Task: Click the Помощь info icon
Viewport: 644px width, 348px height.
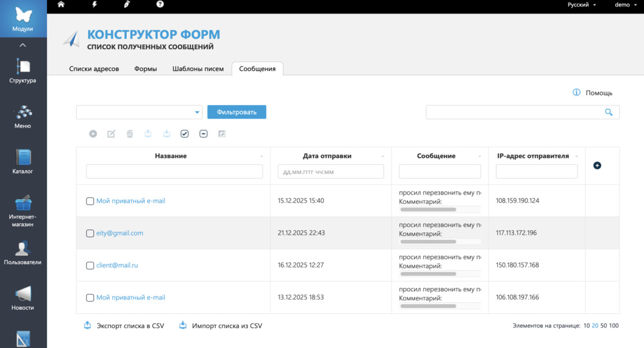Action: pos(576,92)
